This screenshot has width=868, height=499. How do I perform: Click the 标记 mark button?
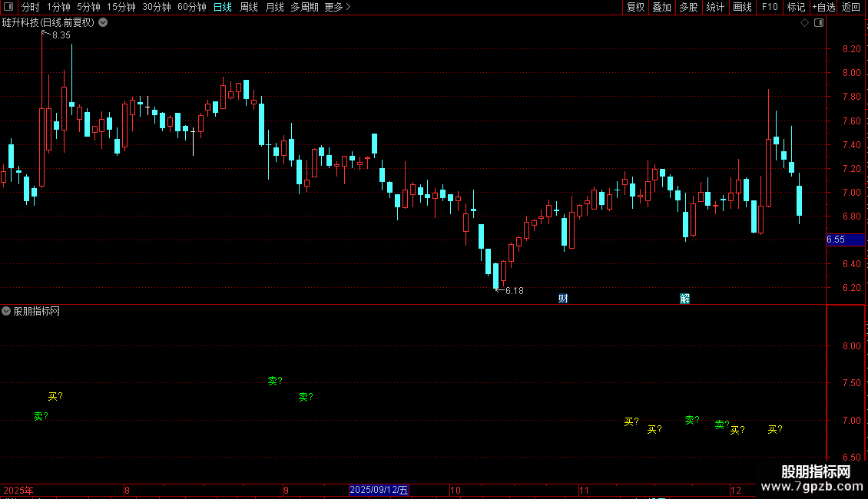(x=796, y=7)
